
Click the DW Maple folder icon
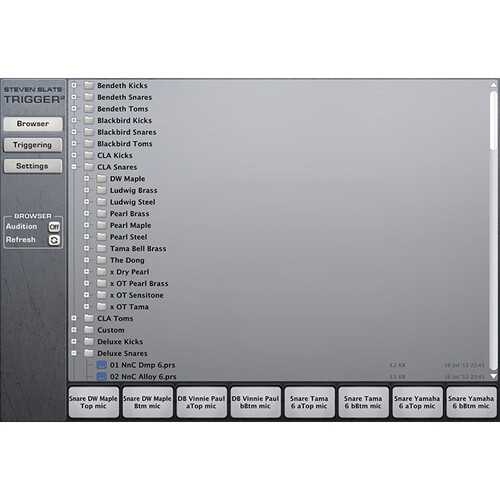pos(101,179)
